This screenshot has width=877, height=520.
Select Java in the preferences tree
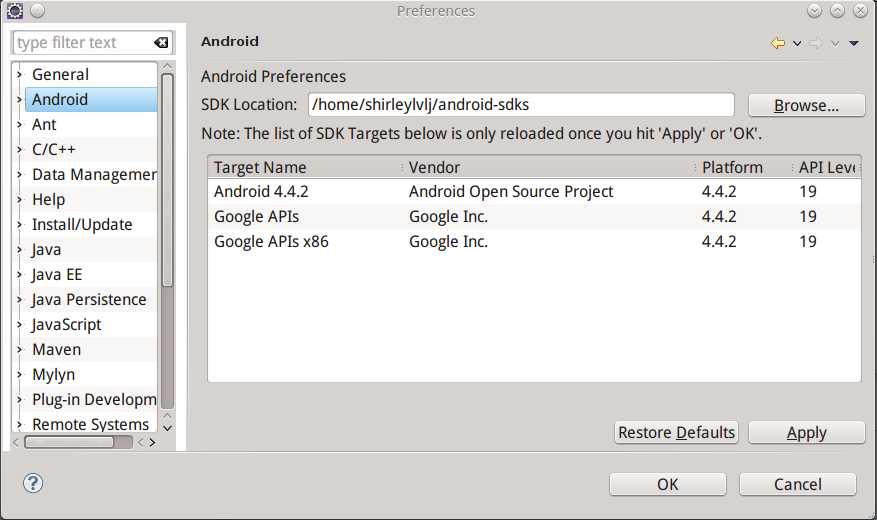point(46,249)
